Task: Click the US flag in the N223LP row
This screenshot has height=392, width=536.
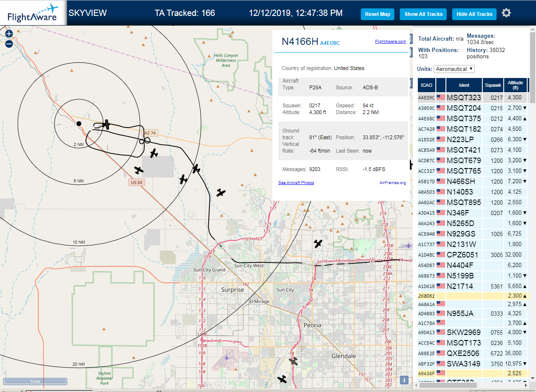Action: click(x=441, y=140)
